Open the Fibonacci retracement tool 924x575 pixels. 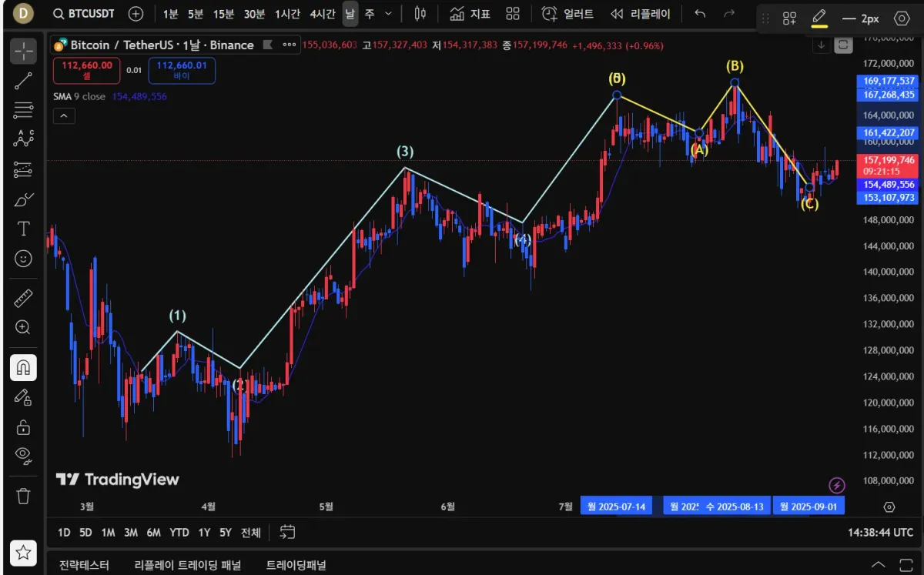tap(23, 110)
